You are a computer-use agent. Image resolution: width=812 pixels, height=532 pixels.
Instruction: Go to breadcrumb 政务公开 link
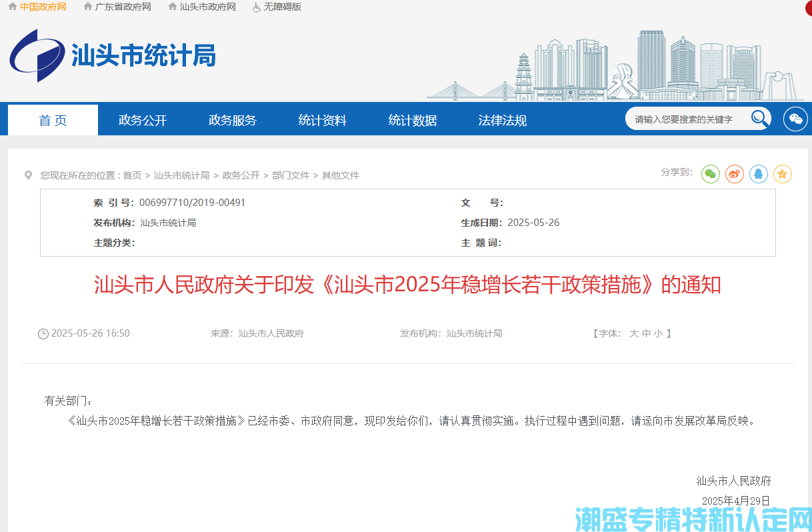pyautogui.click(x=241, y=175)
